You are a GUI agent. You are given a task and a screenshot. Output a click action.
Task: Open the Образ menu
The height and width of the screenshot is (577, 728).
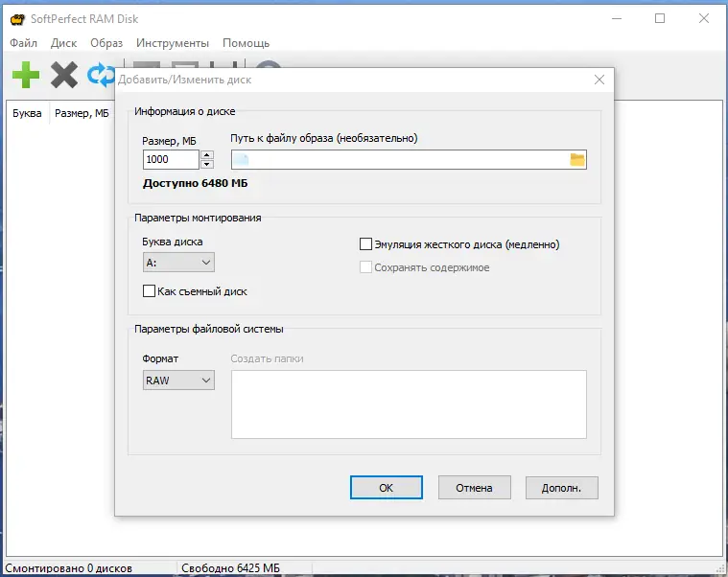[106, 43]
